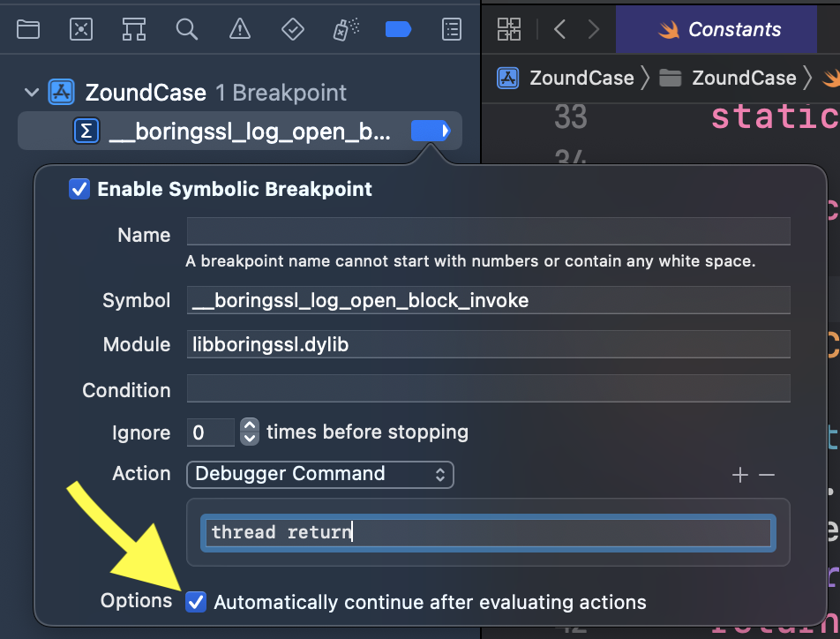
Task: Disable the boringssl breakpoint blue indicator
Action: point(430,132)
